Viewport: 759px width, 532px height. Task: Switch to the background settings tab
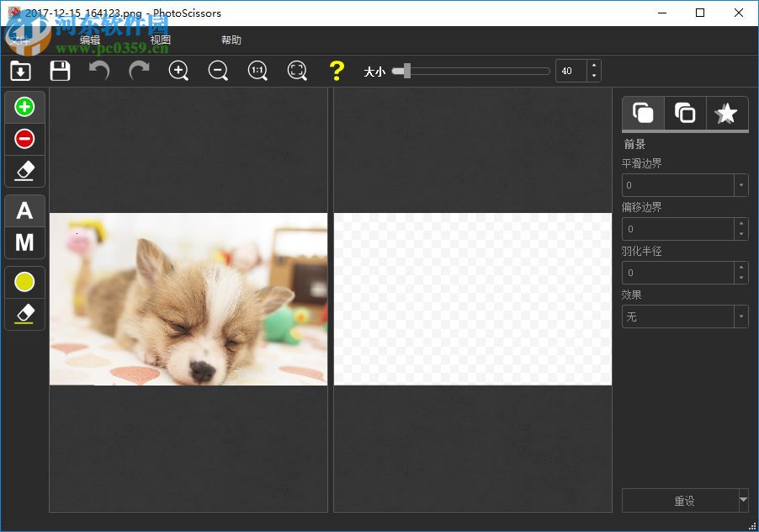(x=684, y=112)
